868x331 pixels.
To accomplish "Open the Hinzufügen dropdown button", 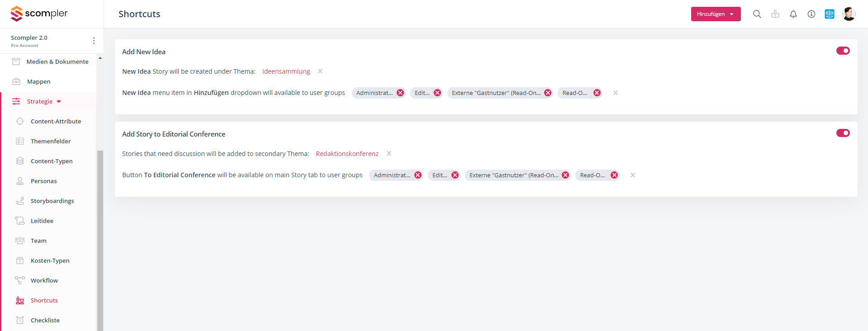I will coord(716,14).
